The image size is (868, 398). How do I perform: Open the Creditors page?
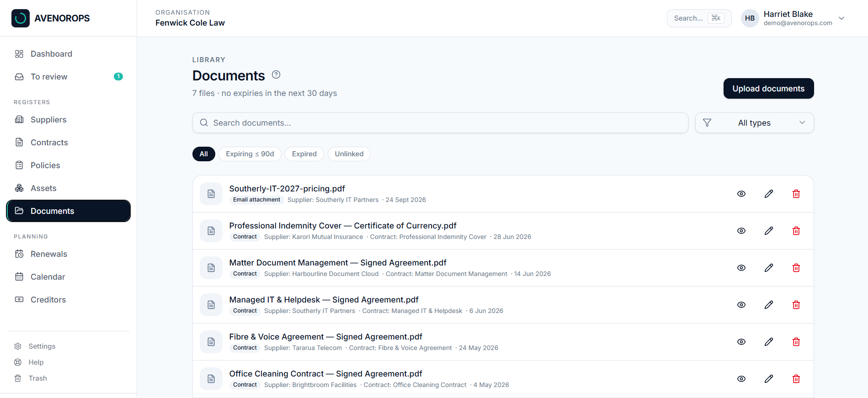click(x=69, y=300)
